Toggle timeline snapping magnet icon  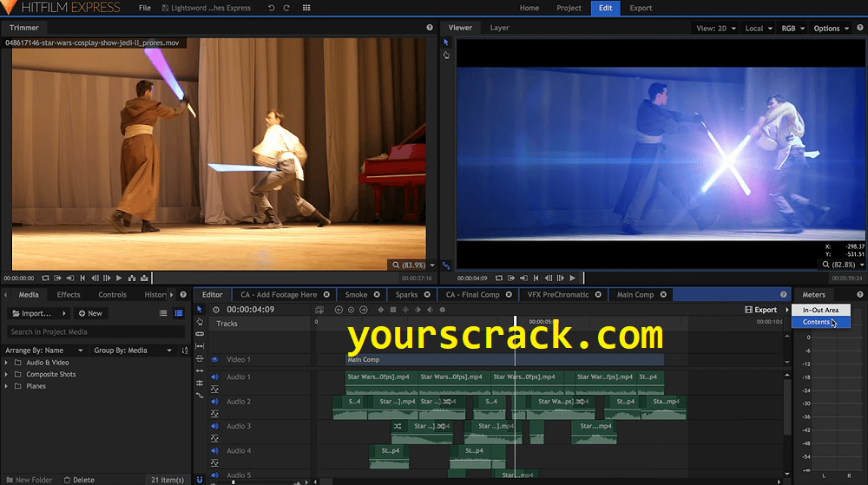(x=200, y=480)
